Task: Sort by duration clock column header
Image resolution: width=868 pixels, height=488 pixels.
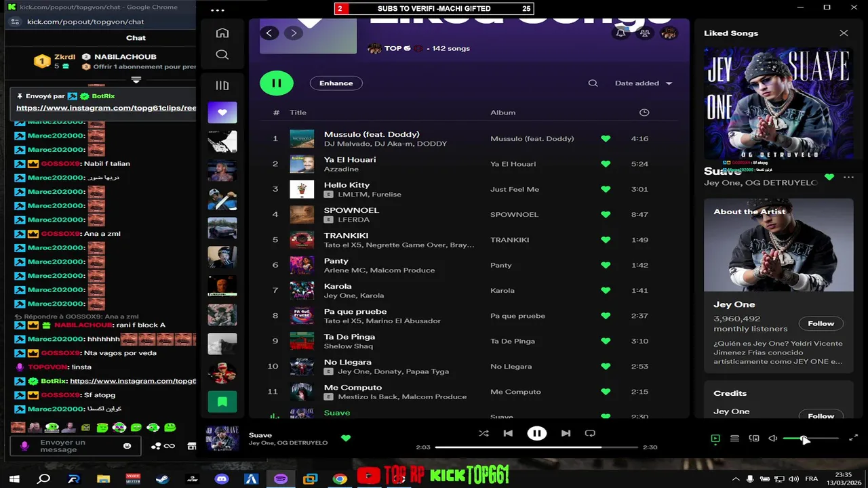Action: [x=644, y=113]
